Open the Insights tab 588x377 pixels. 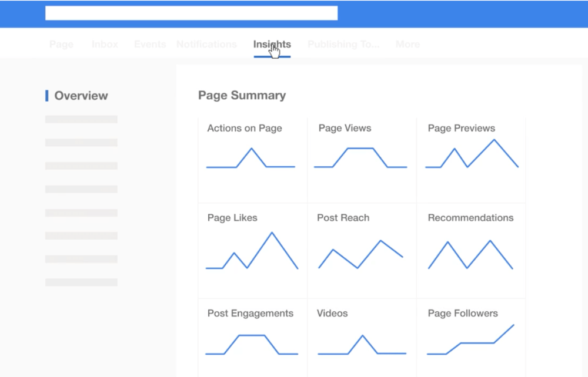(272, 45)
